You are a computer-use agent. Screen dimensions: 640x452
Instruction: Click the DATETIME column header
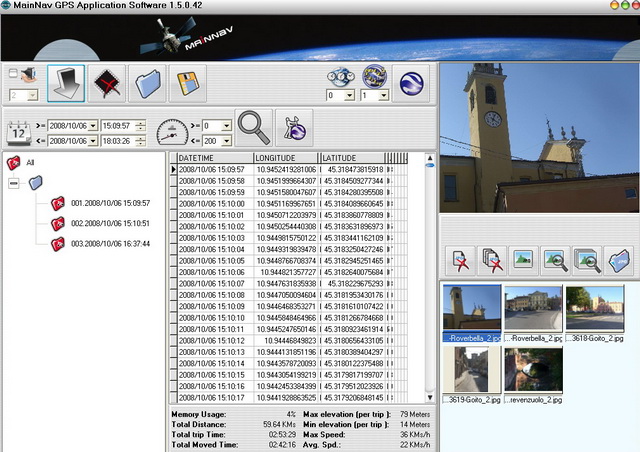click(213, 158)
